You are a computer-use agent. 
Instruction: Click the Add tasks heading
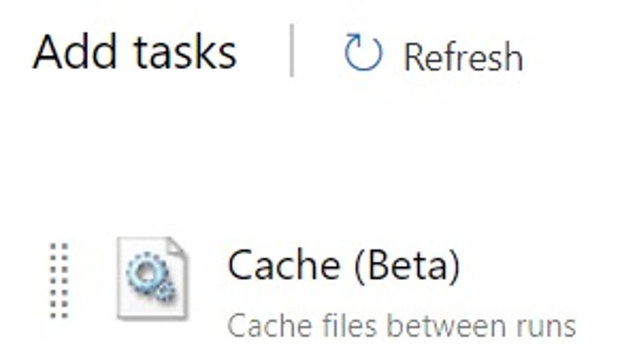pos(135,52)
